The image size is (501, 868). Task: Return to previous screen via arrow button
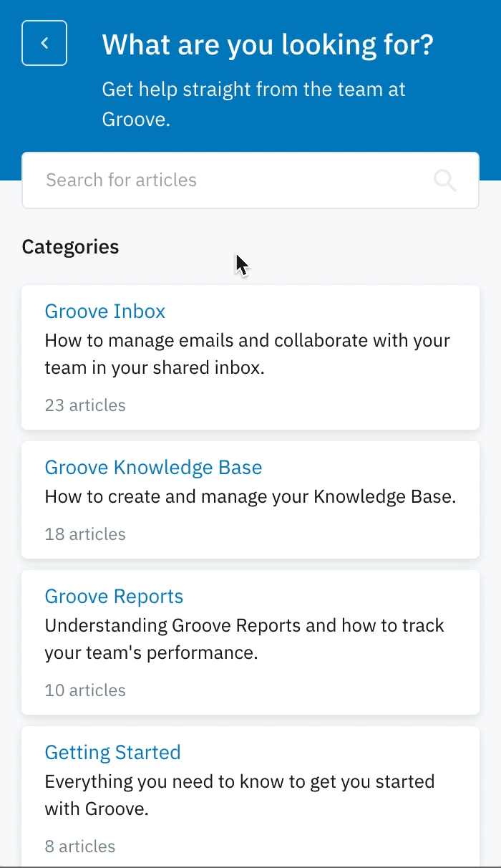(44, 43)
